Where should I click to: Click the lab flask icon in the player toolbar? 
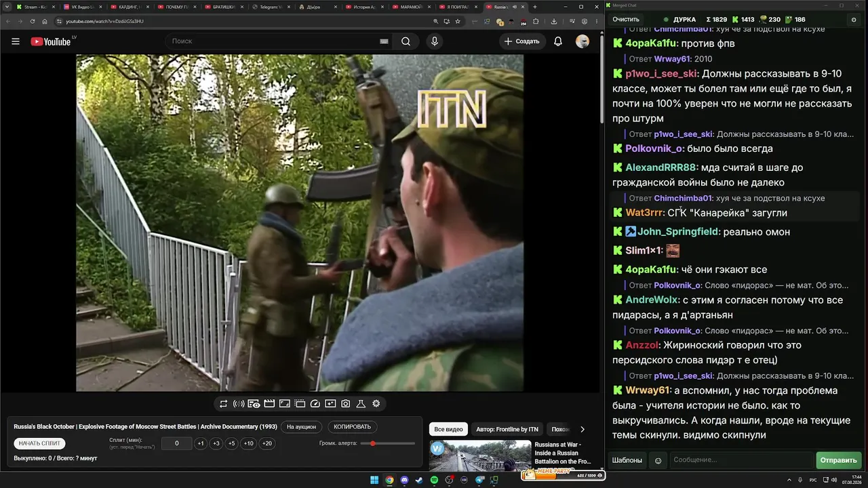(x=361, y=404)
